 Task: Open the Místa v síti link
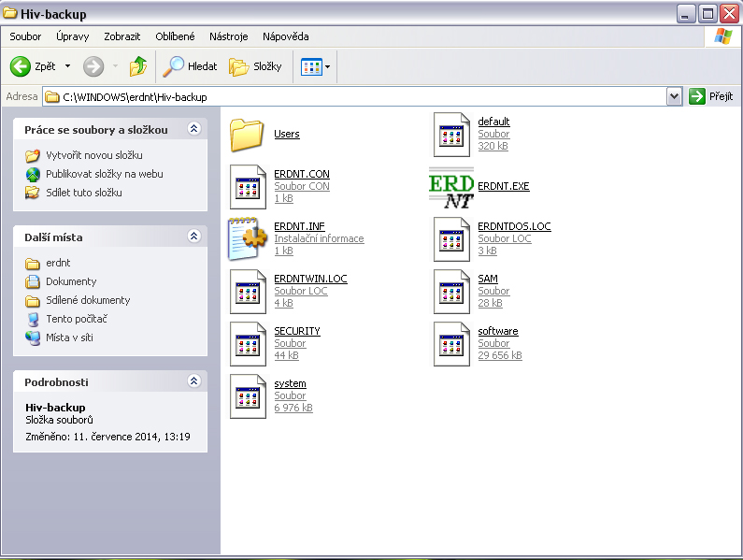pos(69,337)
